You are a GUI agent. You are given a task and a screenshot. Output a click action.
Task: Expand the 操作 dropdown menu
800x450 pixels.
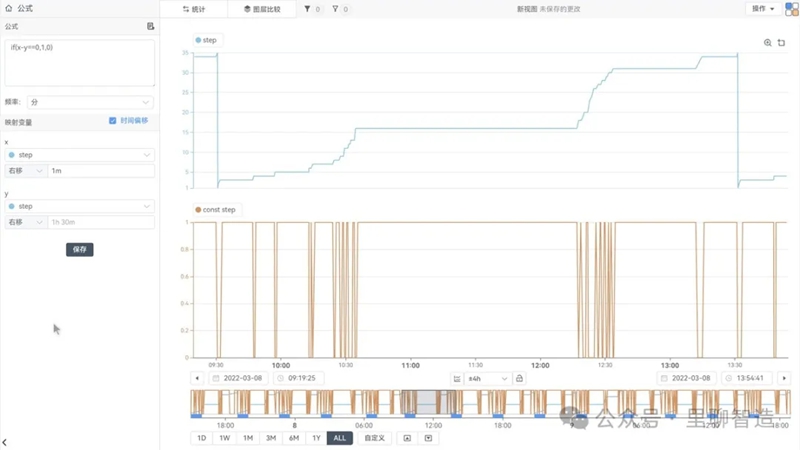763,9
